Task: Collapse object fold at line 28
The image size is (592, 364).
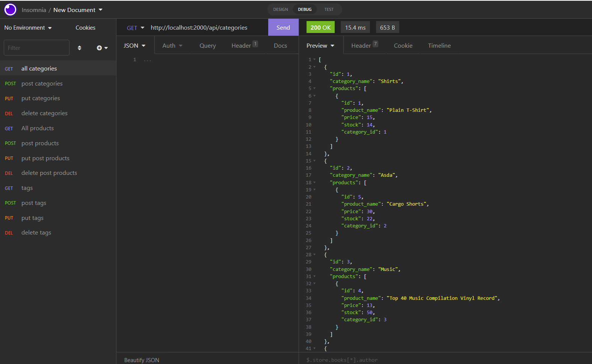Action: [314, 254]
